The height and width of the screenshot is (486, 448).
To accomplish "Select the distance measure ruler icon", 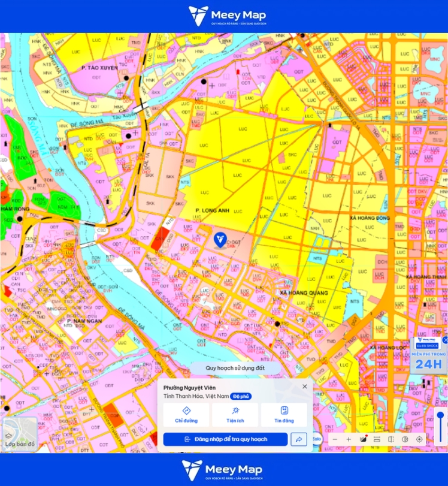I will tap(377, 439).
